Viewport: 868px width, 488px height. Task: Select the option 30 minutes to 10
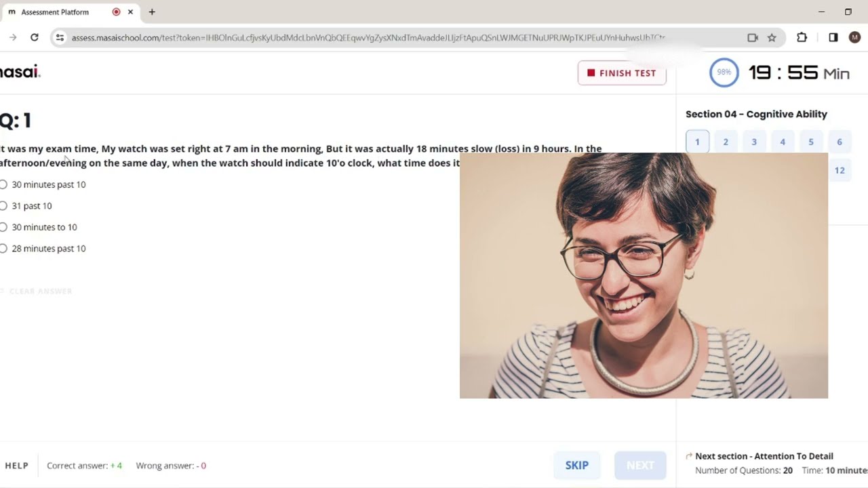[39, 227]
